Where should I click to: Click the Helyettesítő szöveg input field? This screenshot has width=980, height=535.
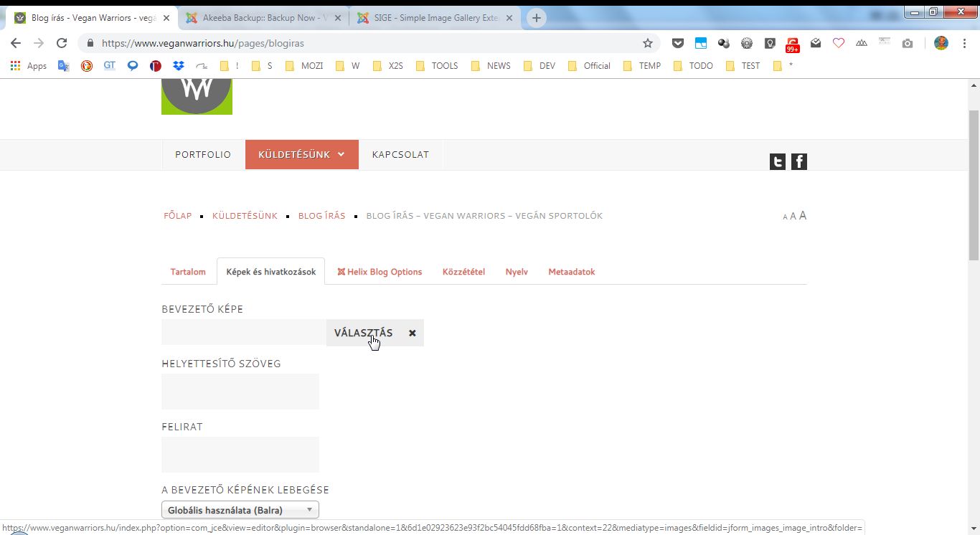pos(240,392)
